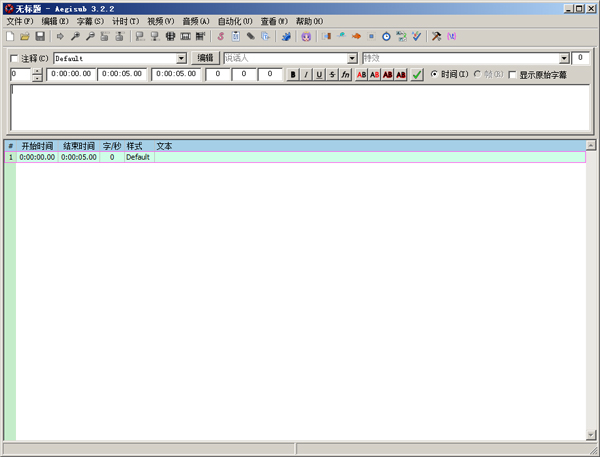Image resolution: width=600 pixels, height=457 pixels.
Task: Open Spell Checker checkmark icon
Action: point(416,36)
